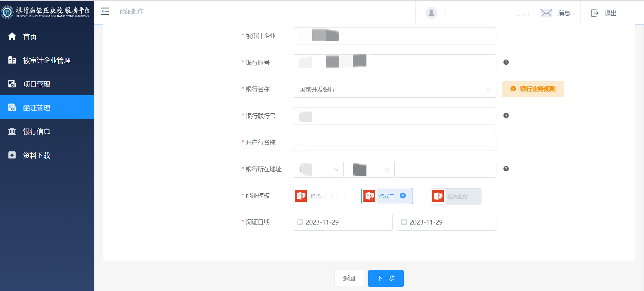This screenshot has height=291, width=644.
Task: Click the calendar icon in start date field
Action: click(300, 222)
